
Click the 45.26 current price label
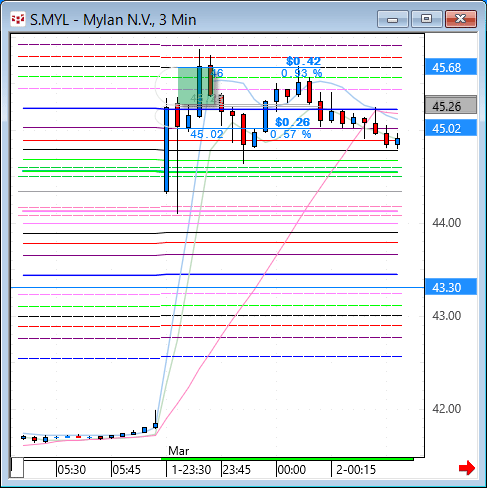[x=451, y=106]
